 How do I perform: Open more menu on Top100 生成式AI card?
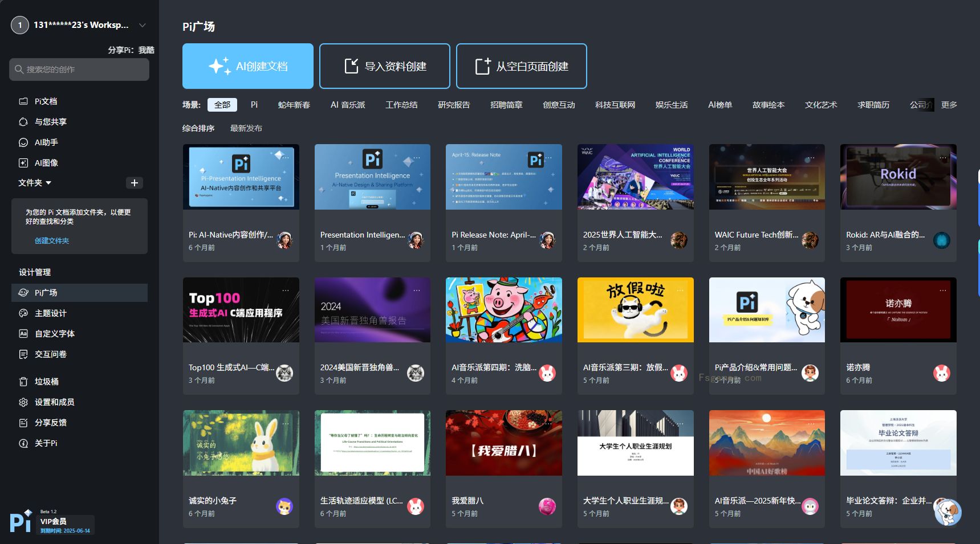286,291
